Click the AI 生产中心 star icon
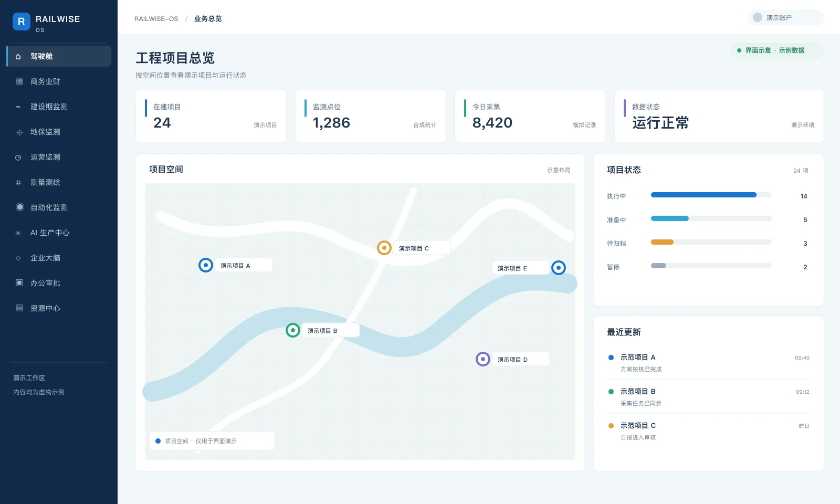840x504 pixels. [18, 233]
